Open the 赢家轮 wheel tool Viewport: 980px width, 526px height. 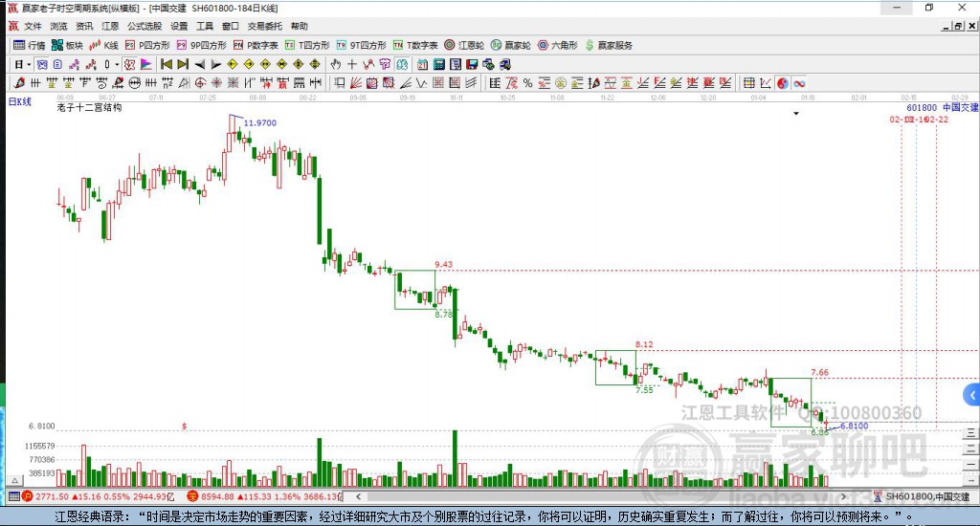tap(511, 45)
